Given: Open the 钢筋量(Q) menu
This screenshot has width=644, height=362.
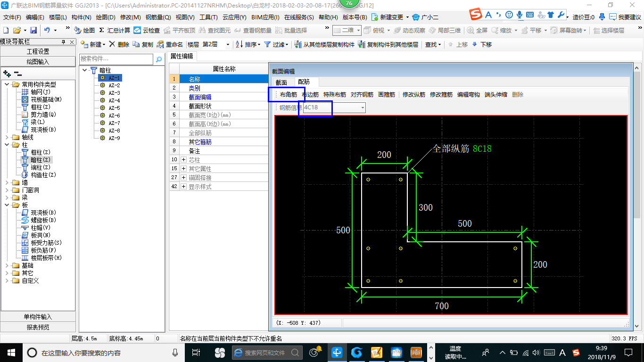Looking at the screenshot, I should tap(158, 17).
